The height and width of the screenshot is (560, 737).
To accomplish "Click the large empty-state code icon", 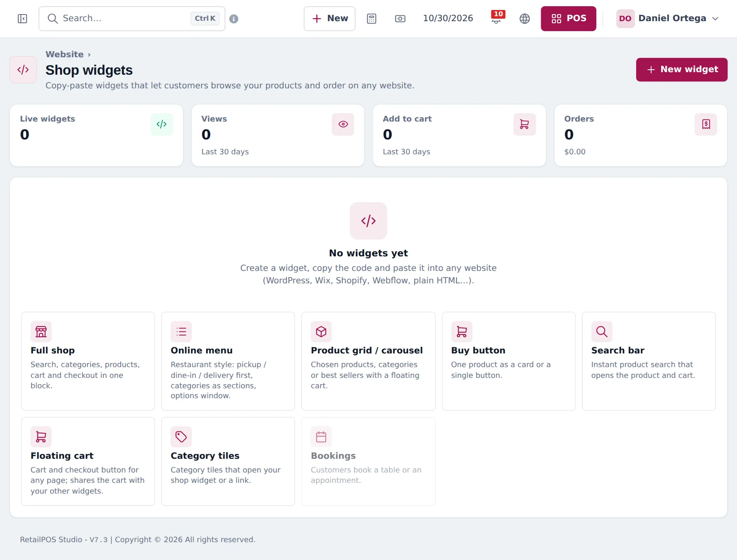I will point(368,221).
